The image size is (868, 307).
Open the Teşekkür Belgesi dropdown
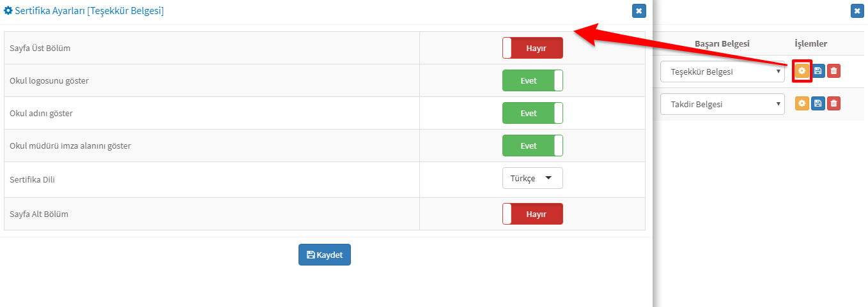pos(722,71)
